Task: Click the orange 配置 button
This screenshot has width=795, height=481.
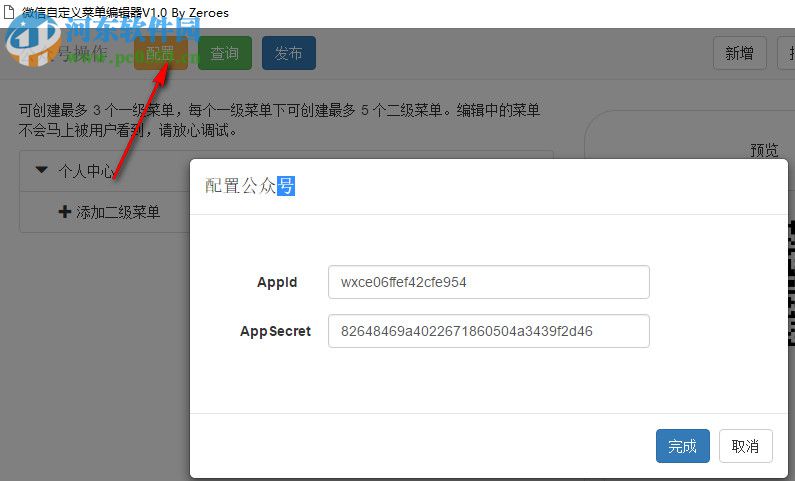Action: tap(161, 53)
